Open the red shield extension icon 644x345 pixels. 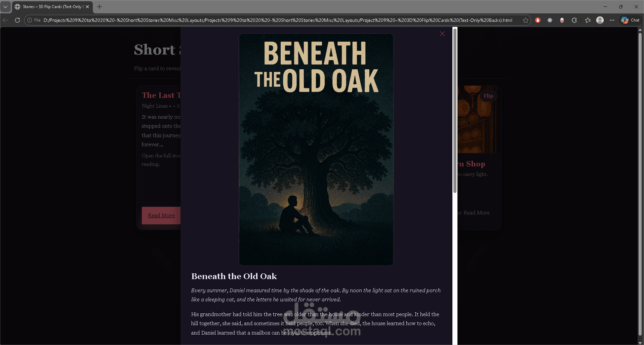point(538,20)
